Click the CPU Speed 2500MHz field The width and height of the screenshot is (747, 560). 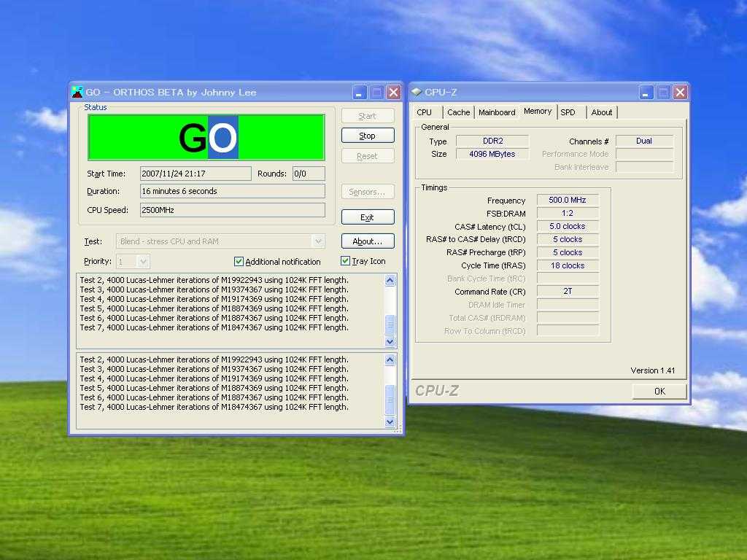click(x=233, y=210)
